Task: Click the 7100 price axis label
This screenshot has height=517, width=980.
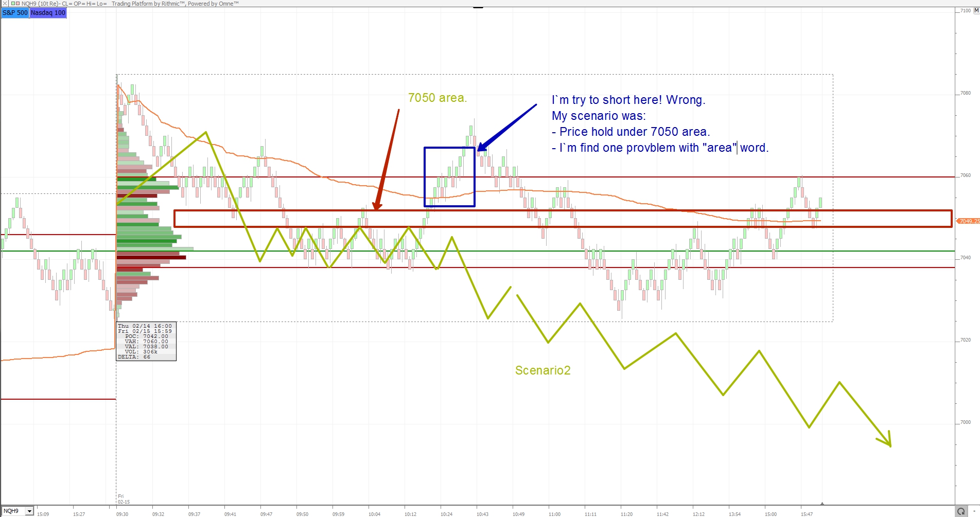Action: pyautogui.click(x=965, y=10)
